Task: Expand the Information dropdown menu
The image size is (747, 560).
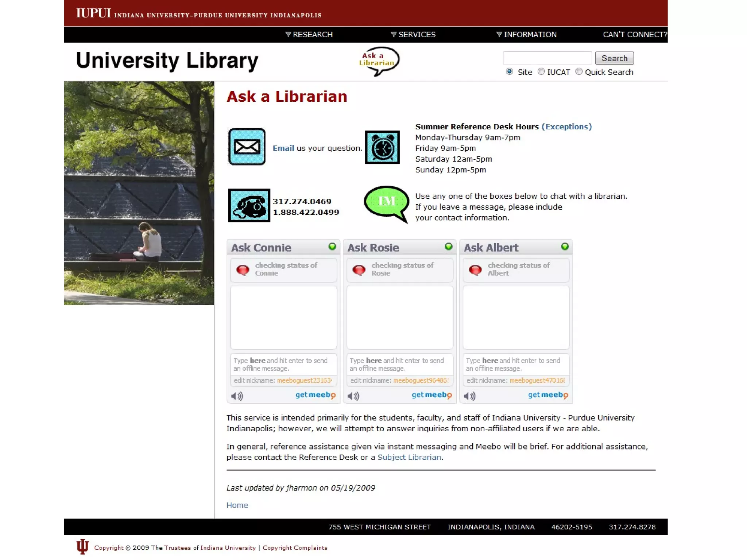Action: (526, 34)
